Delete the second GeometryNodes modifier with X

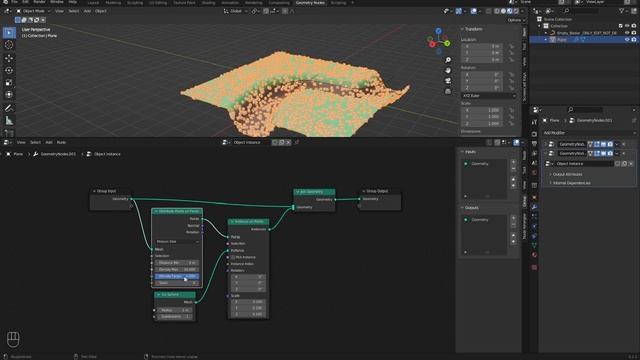(x=623, y=153)
